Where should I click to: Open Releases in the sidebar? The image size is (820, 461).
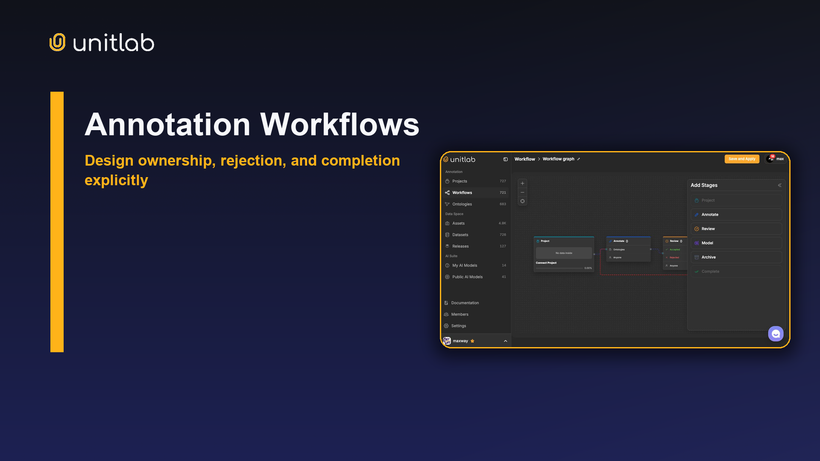pos(475,246)
